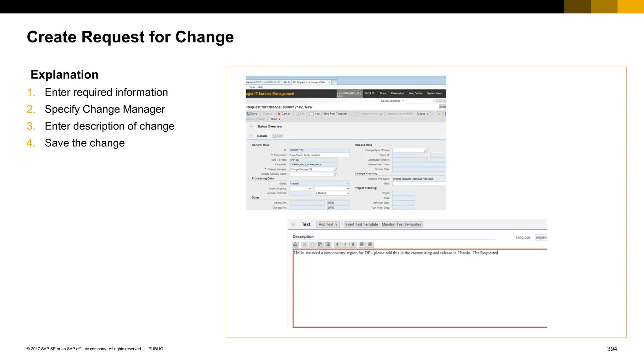Click the paste clipboard icon in editor toolbar
The image size is (644, 362).
click(x=320, y=244)
